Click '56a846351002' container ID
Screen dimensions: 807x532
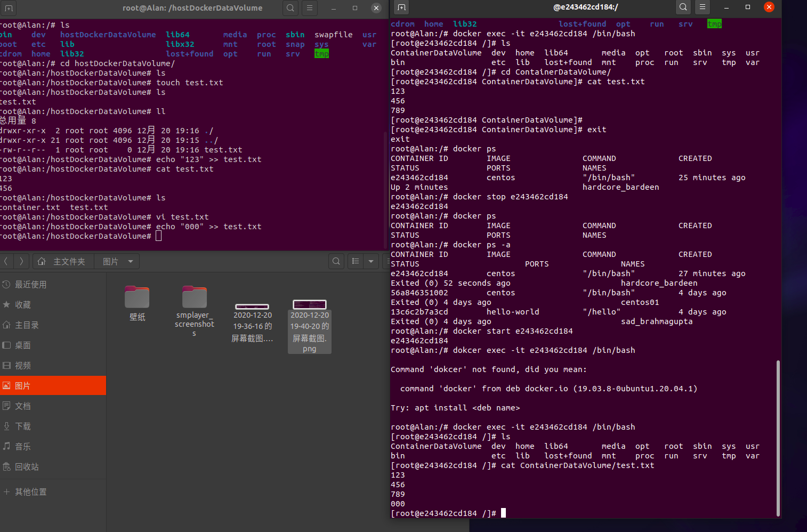[x=419, y=293]
